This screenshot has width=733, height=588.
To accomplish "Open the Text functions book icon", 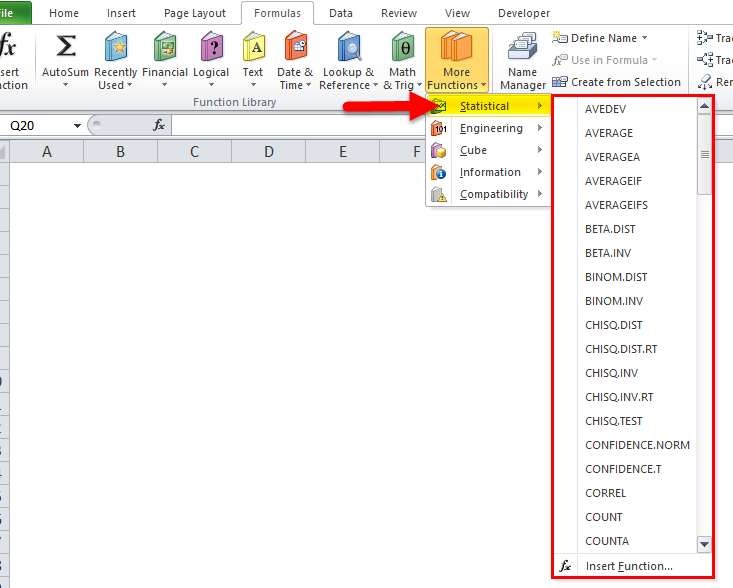I will tap(253, 46).
